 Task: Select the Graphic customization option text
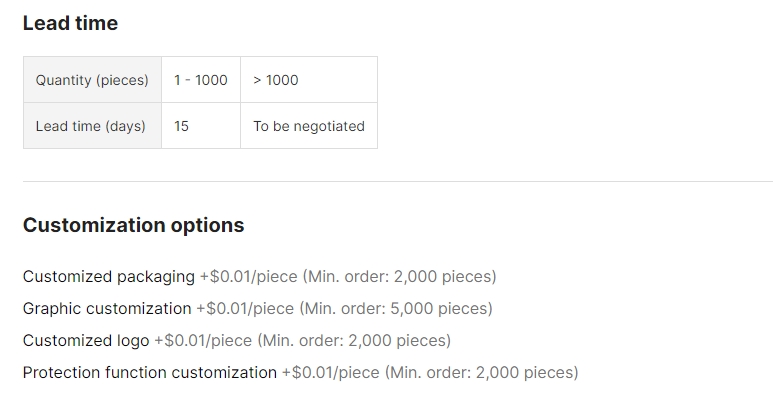[x=107, y=309]
